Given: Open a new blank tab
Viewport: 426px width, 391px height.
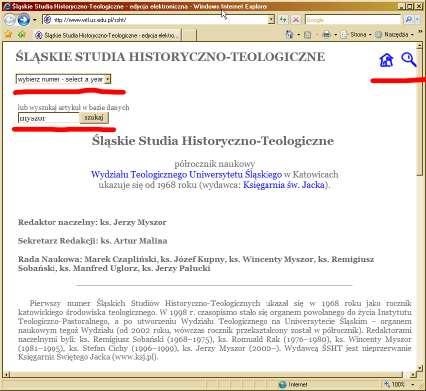Looking at the screenshot, I should (x=189, y=35).
